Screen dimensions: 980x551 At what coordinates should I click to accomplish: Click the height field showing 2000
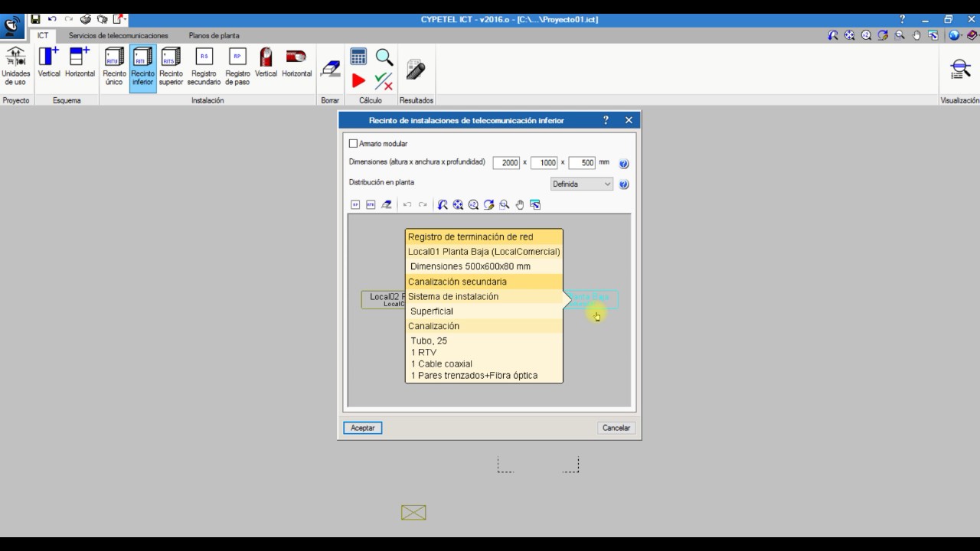(506, 163)
